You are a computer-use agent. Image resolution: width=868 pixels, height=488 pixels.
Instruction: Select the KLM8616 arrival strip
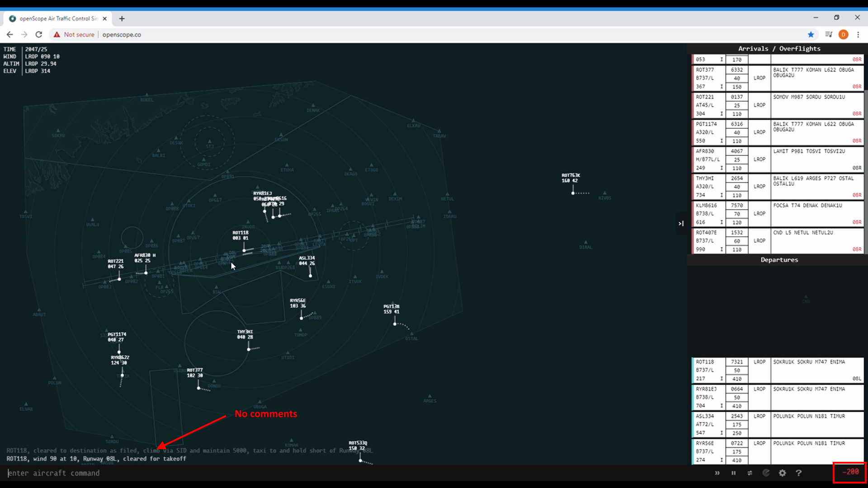tap(778, 214)
